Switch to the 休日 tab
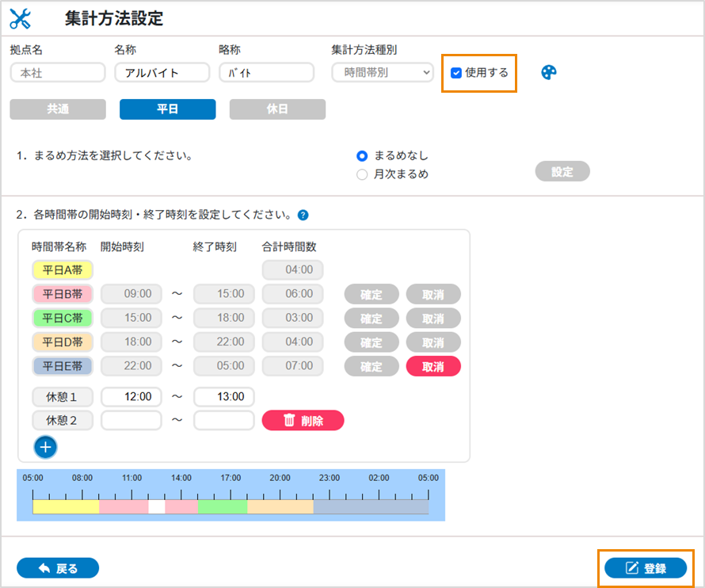The image size is (705, 588). point(277,109)
